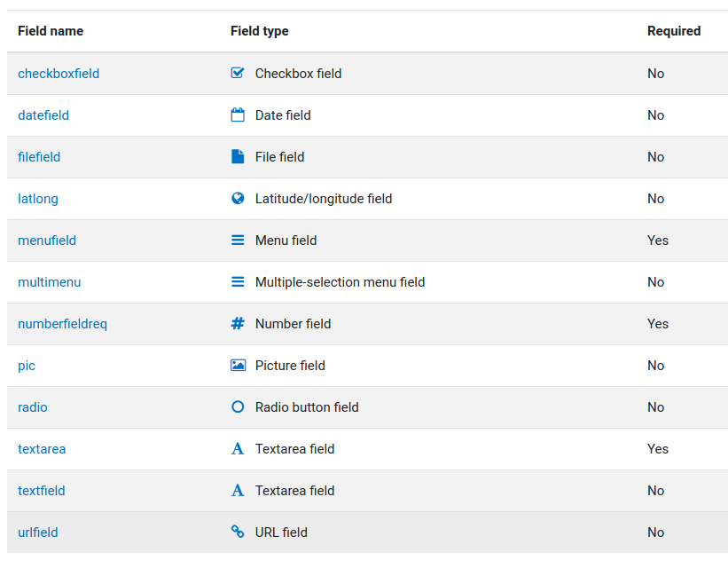Click the Picture field image icon
Viewport: 728px width, 568px height.
238,366
